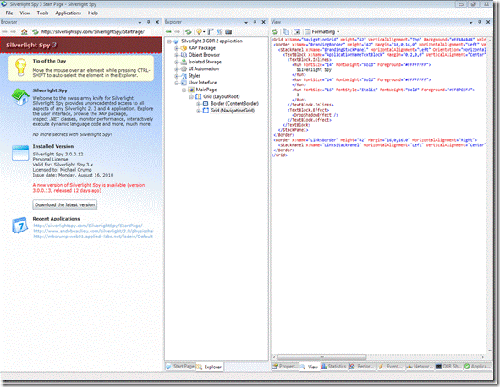The width and height of the screenshot is (500, 387).
Task: Toggle pin on the Browser panel header
Action: point(149,22)
